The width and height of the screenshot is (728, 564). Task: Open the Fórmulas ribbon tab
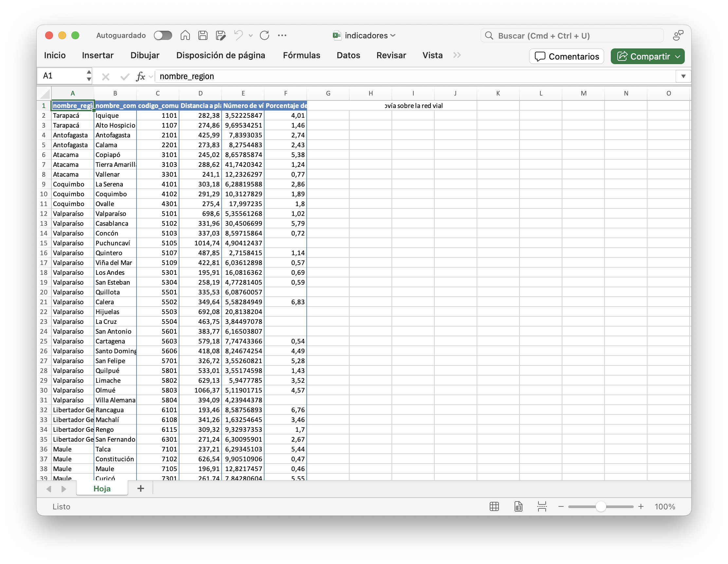301,55
